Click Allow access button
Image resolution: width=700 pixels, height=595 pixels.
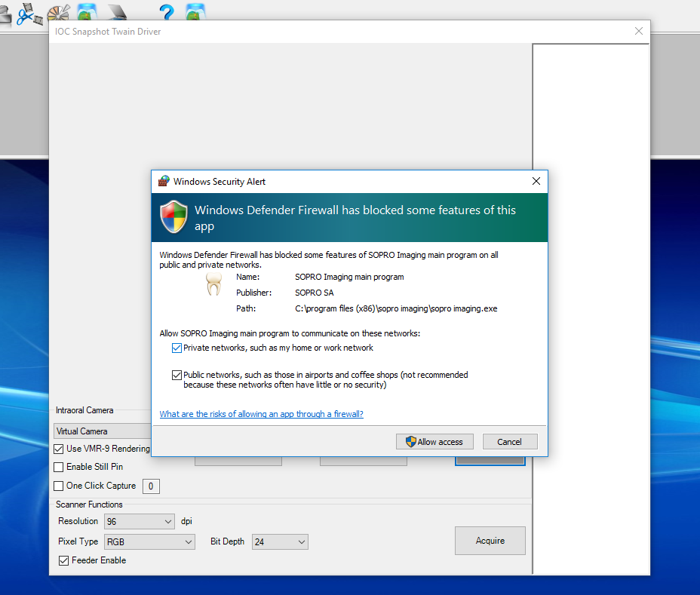(x=434, y=442)
